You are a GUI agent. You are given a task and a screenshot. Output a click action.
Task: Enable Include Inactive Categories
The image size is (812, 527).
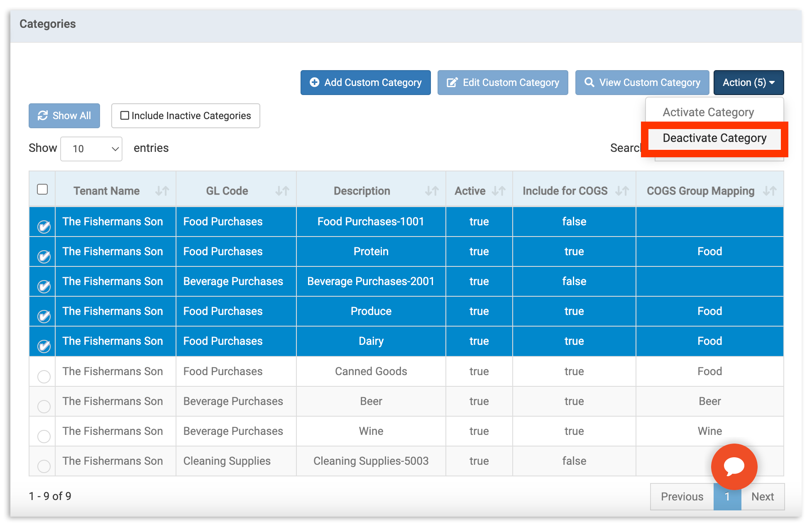125,115
